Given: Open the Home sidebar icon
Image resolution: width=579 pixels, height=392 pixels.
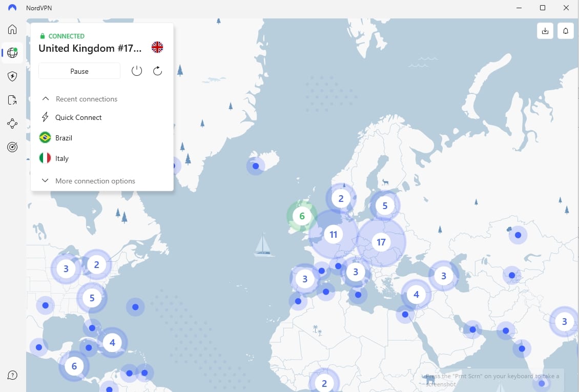Looking at the screenshot, I should coord(12,29).
